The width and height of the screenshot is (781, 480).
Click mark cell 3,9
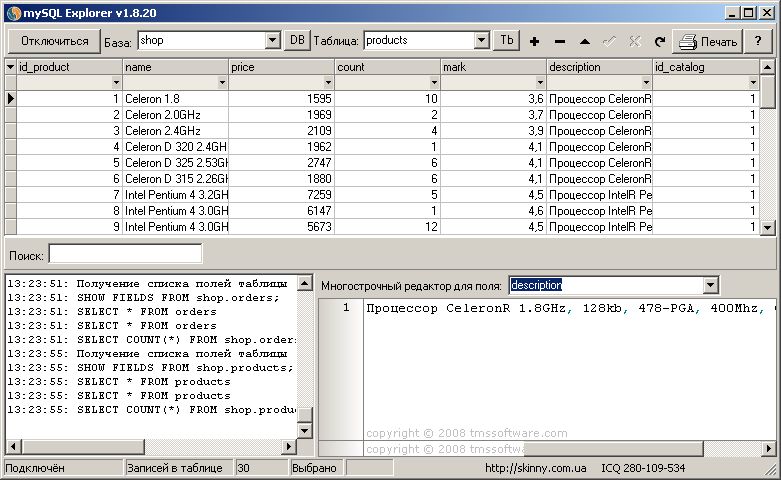pos(494,131)
